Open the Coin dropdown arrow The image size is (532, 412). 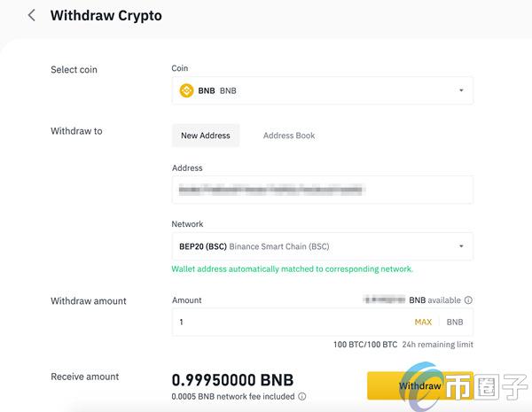click(461, 90)
